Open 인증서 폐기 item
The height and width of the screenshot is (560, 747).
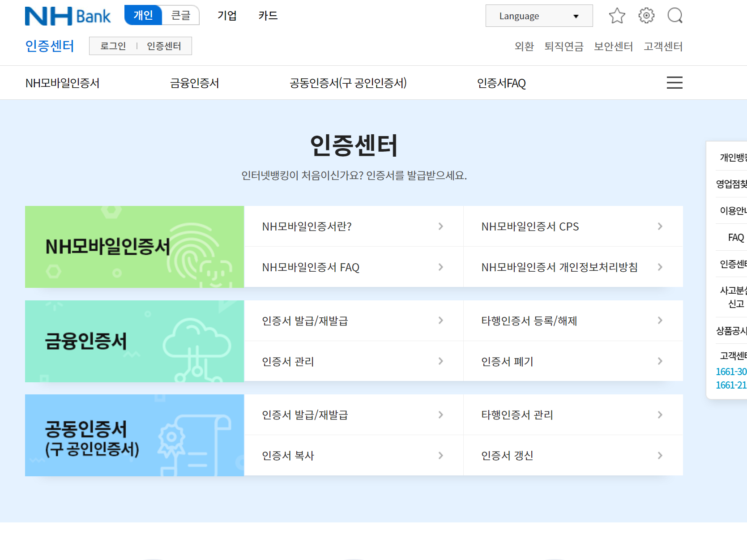click(573, 361)
